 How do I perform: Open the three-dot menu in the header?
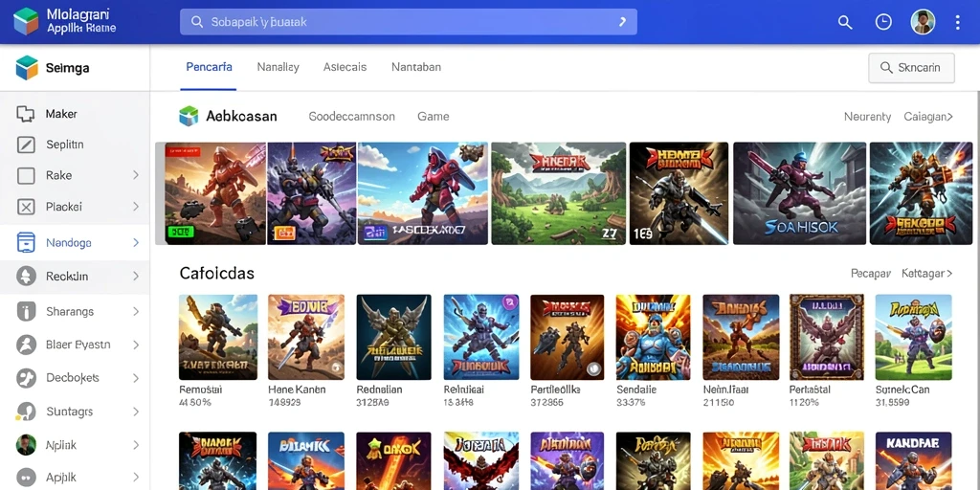pos(957,23)
